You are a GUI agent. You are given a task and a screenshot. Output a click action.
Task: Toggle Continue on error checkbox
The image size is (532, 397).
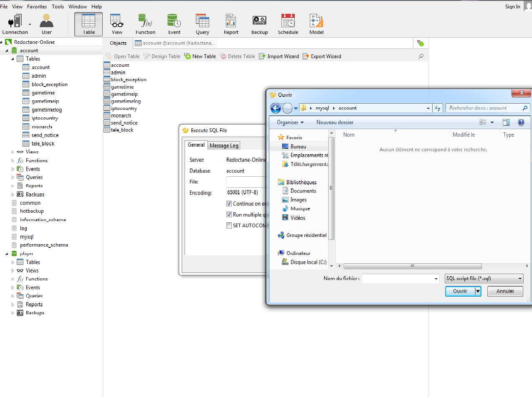click(229, 204)
